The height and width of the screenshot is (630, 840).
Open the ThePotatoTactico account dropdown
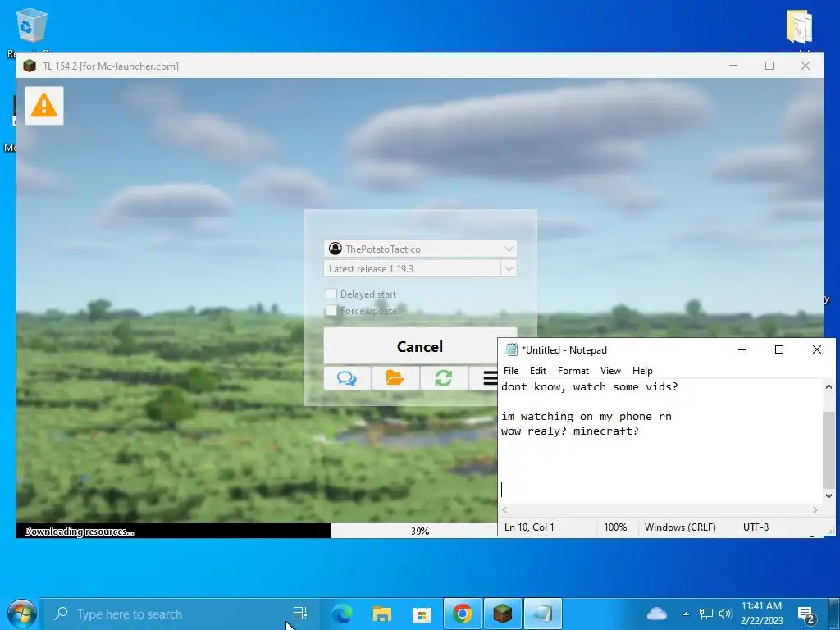tap(420, 249)
